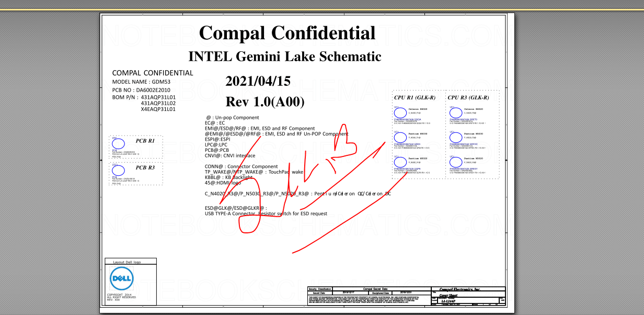Select the '45@:HDMI logo' note
The height and width of the screenshot is (315, 644).
224,183
